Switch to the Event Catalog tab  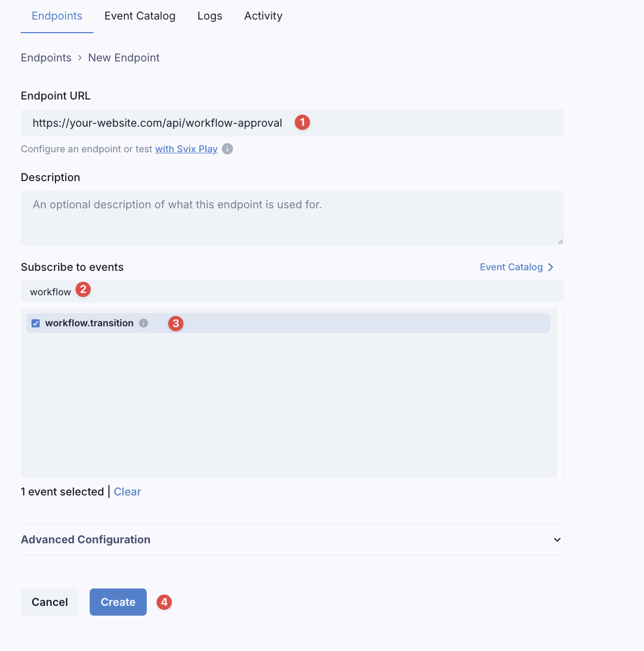140,16
